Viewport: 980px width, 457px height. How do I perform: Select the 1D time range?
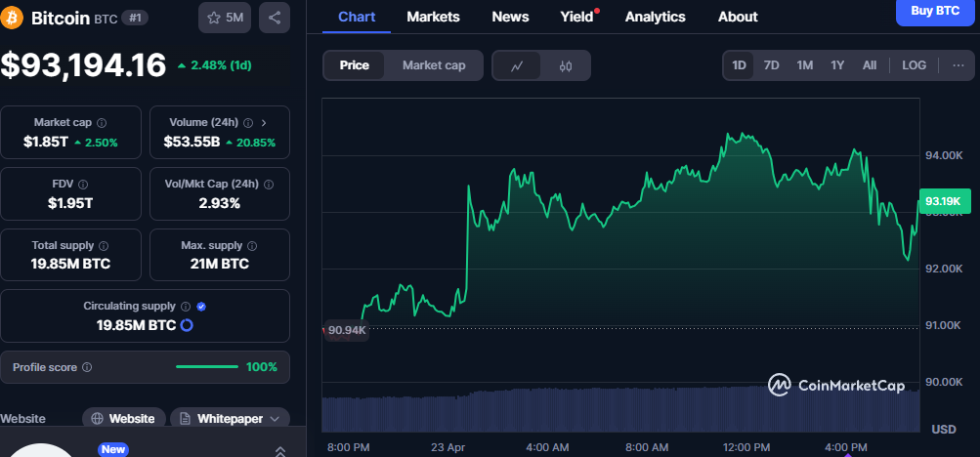(x=739, y=64)
